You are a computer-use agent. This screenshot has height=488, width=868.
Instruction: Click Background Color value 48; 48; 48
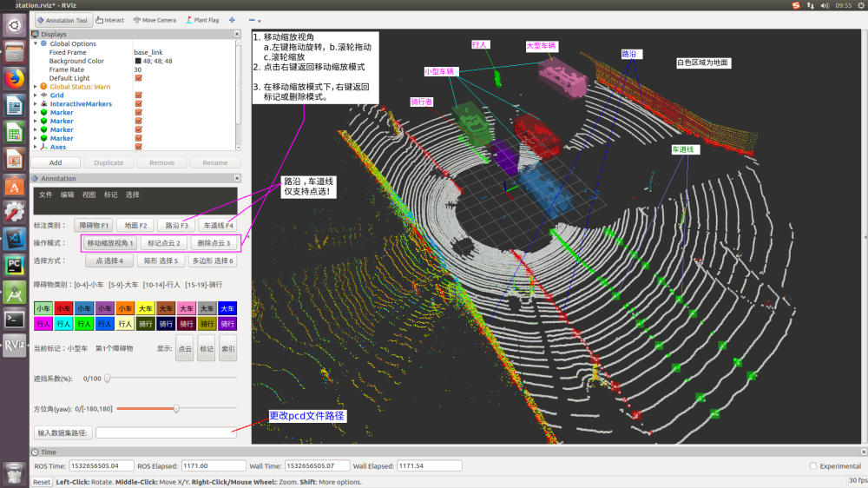[x=157, y=61]
